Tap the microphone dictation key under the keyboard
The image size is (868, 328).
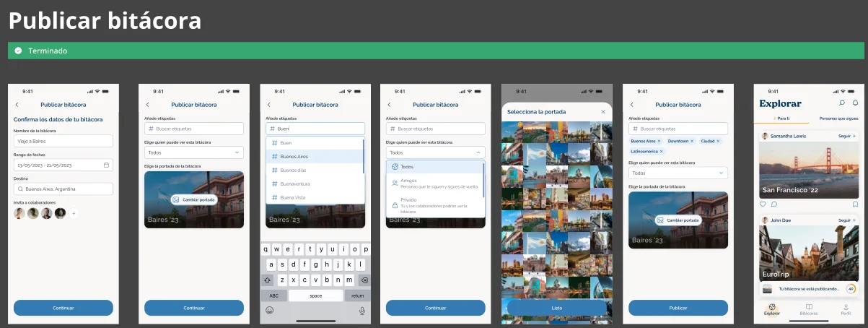tap(362, 310)
